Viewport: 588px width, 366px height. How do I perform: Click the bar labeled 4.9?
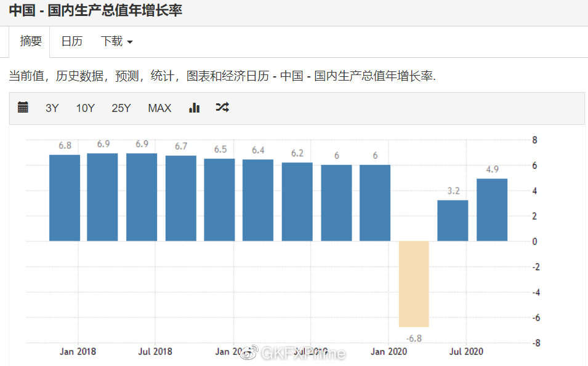(492, 210)
